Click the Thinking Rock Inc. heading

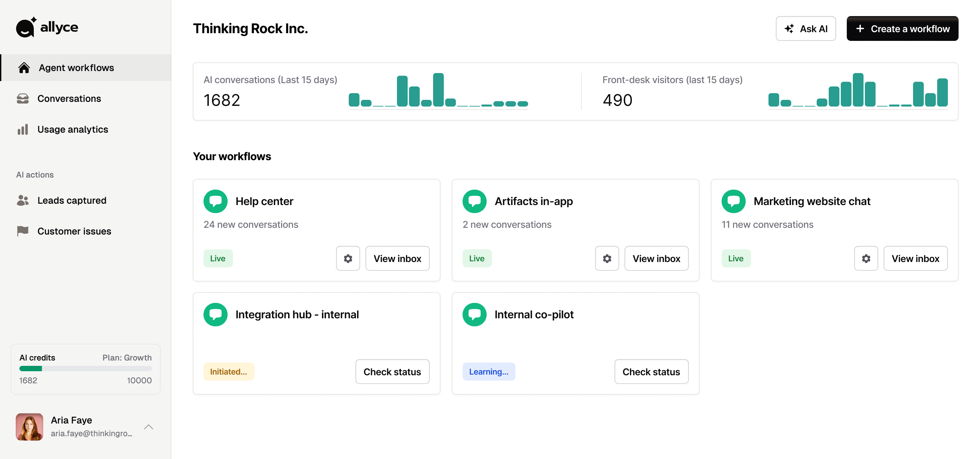coord(250,28)
